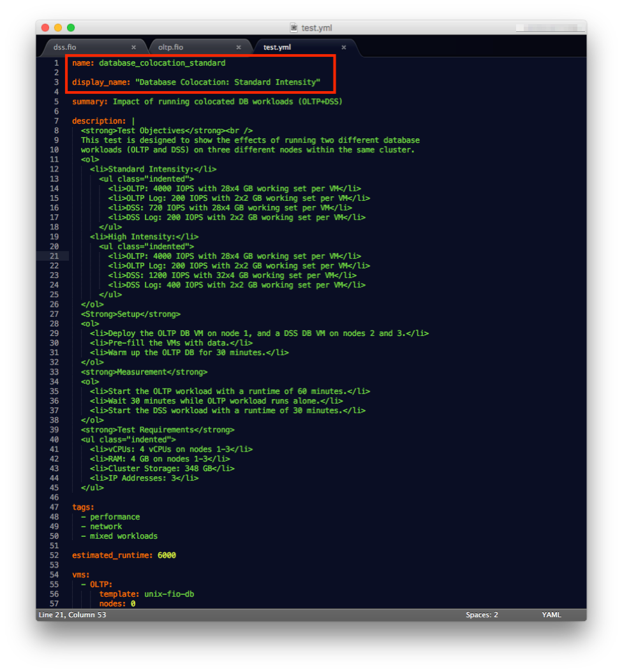Screen dimensions: 622x672
Task: Click Wait 30 minutes line
Action: (216, 401)
